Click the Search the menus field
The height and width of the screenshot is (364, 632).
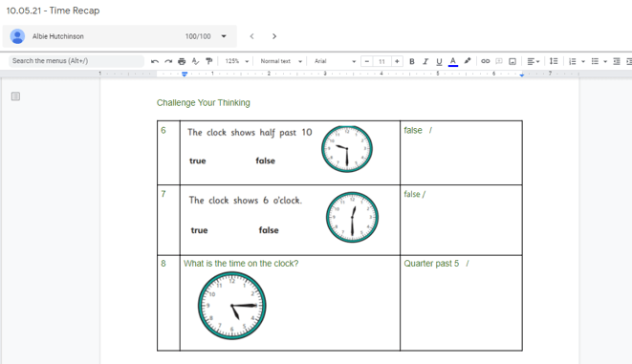coord(76,61)
